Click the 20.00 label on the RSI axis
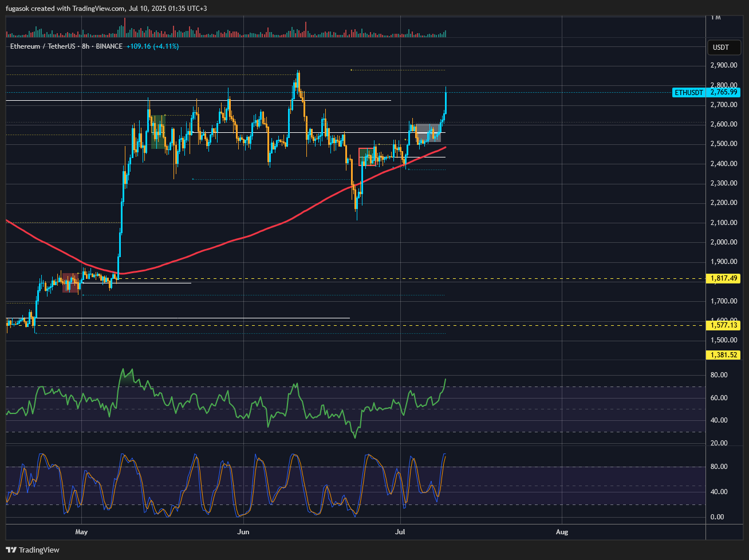749x560 pixels. click(719, 443)
